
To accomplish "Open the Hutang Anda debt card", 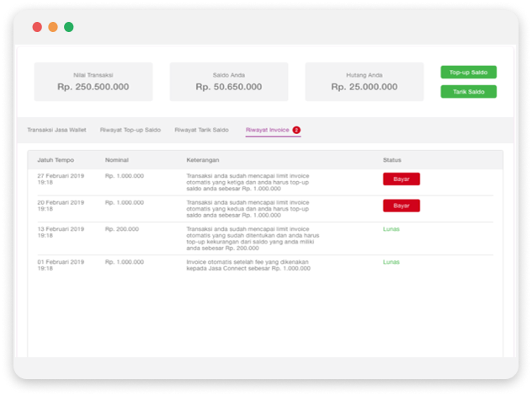I will 364,82.
